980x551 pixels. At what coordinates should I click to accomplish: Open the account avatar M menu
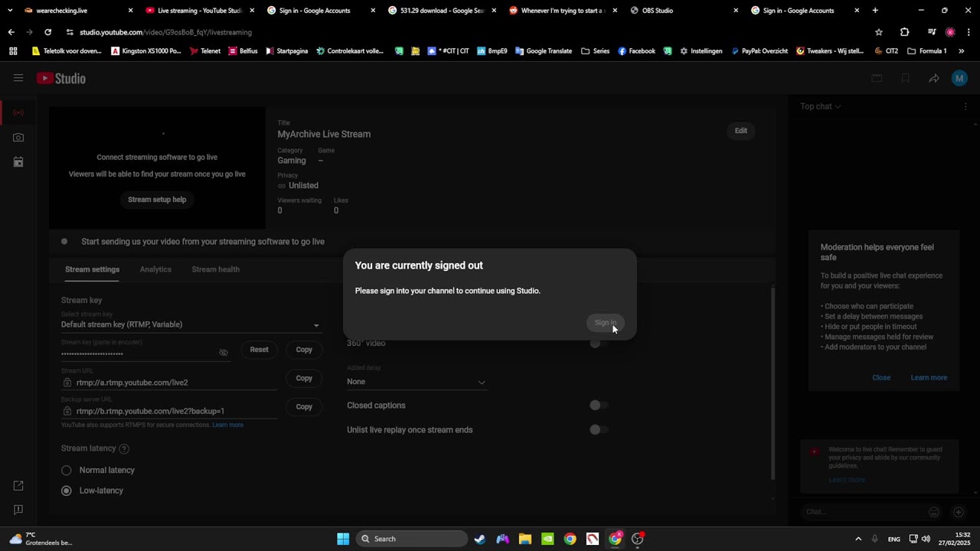pyautogui.click(x=959, y=78)
